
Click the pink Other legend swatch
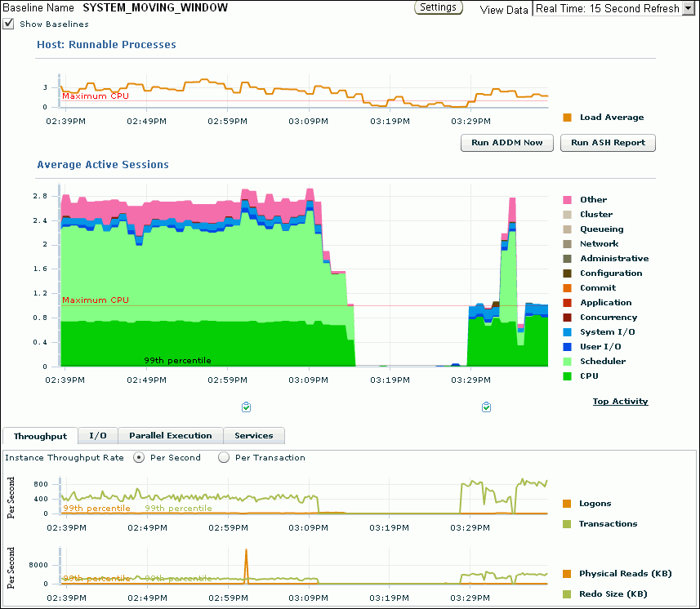coord(568,200)
